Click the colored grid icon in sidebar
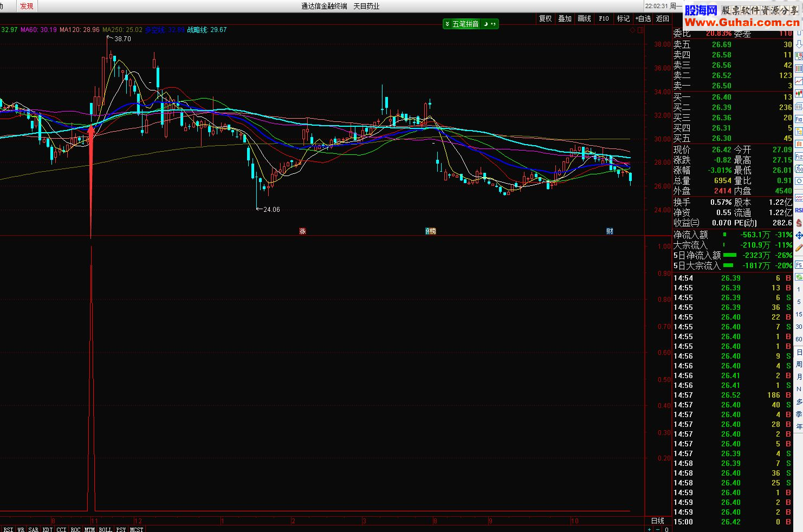803x532 pixels. click(x=799, y=68)
